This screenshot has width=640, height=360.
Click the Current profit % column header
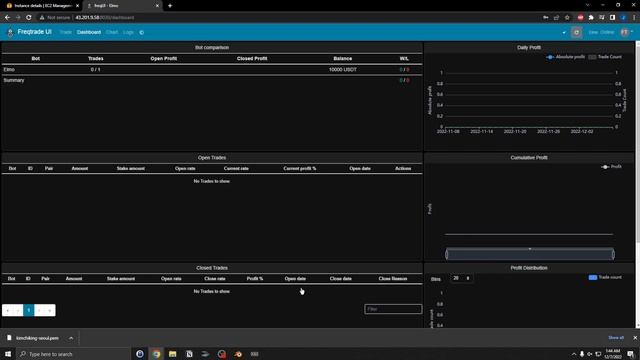coord(300,168)
